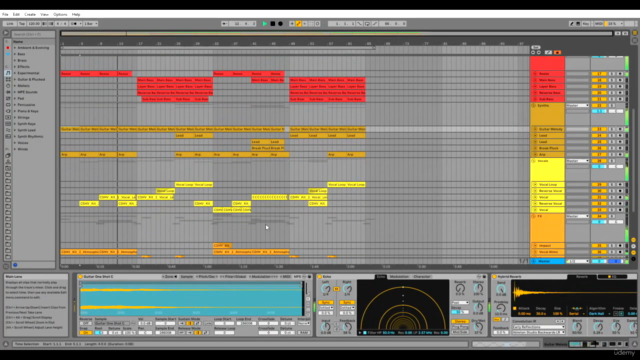640x360 pixels.
Task: Click the Arrangement Record circle button
Action: [280, 24]
